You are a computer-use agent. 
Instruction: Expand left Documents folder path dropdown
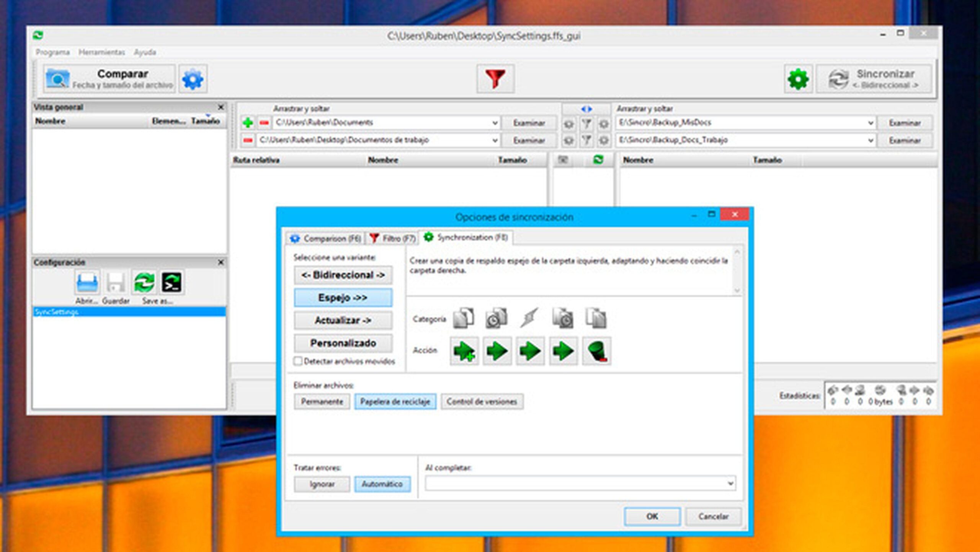[495, 123]
